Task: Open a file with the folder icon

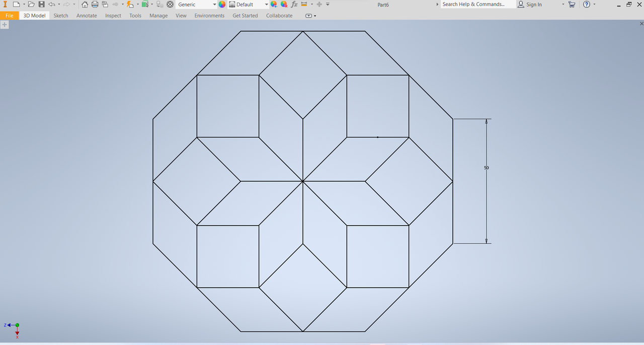Action: pos(31,5)
